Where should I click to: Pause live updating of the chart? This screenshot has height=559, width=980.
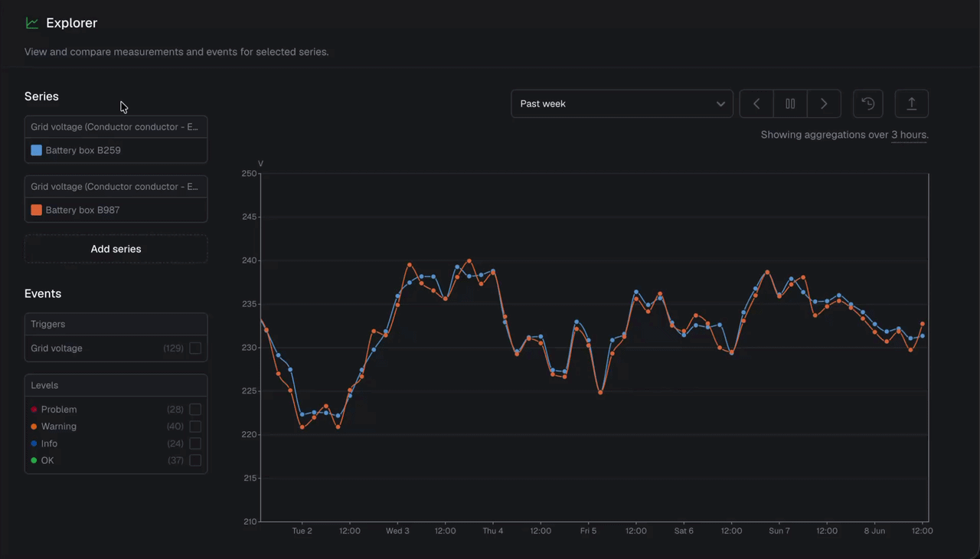(x=790, y=103)
